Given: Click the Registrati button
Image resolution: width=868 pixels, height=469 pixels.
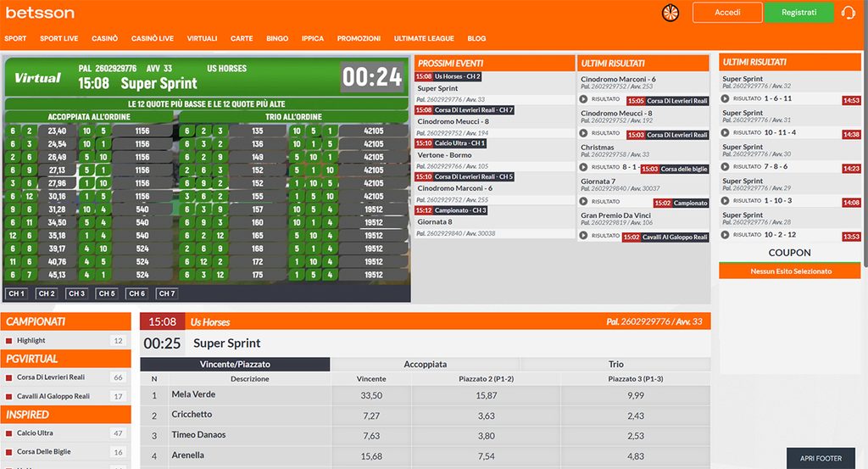Looking at the screenshot, I should pyautogui.click(x=798, y=12).
